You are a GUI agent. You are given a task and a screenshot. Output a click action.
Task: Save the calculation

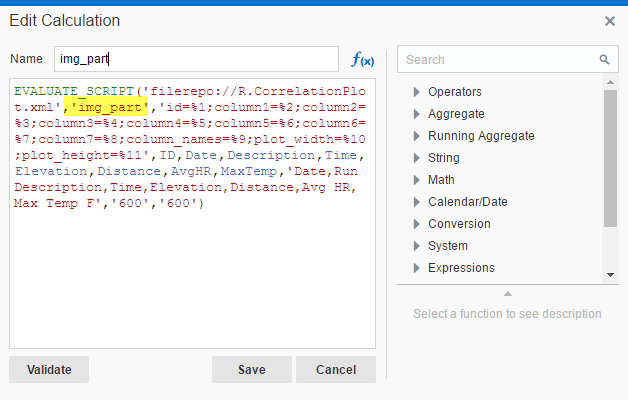pyautogui.click(x=251, y=369)
